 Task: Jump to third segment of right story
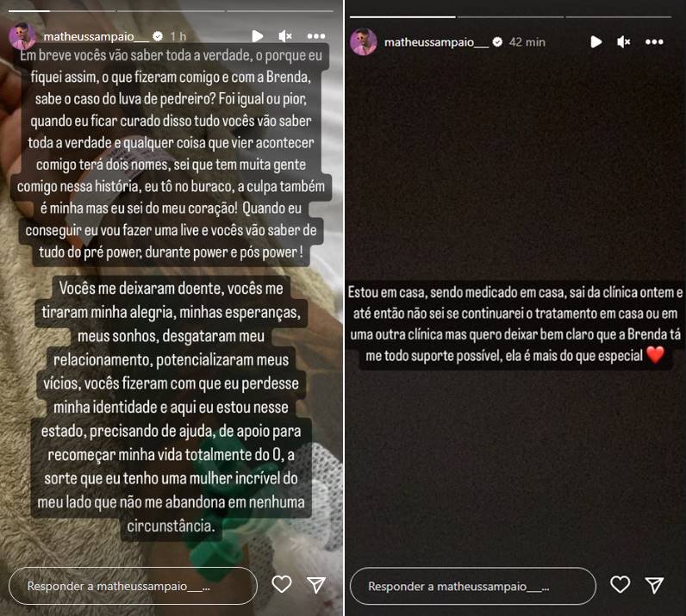pos(619,16)
